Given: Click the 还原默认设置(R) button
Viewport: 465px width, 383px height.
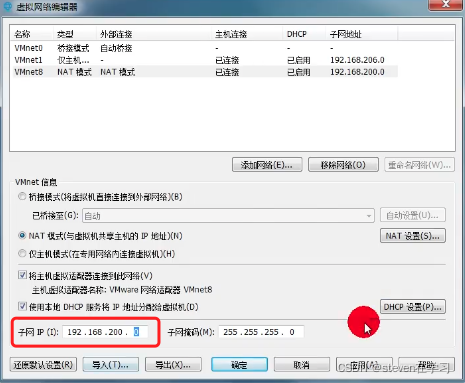Looking at the screenshot, I should click(43, 365).
